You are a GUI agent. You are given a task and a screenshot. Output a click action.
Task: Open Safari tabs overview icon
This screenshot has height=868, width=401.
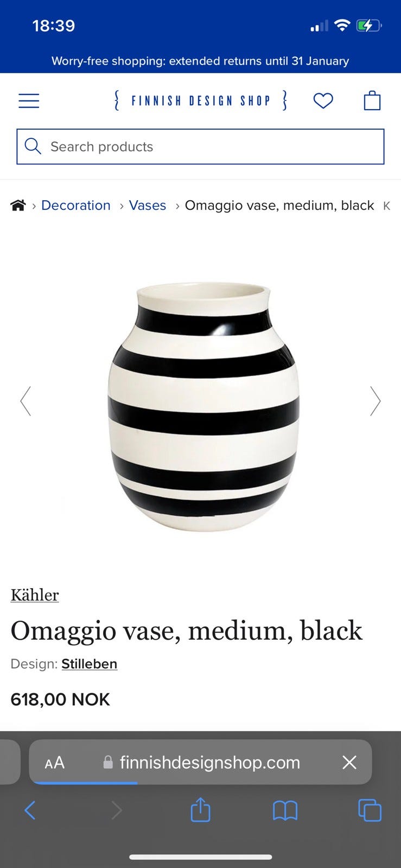point(370,810)
